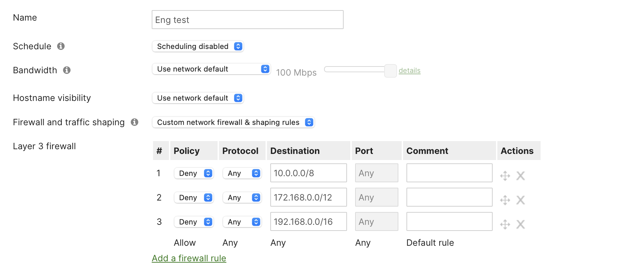Open the Scheduling disabled dropdown
The image size is (644, 266).
(x=198, y=46)
